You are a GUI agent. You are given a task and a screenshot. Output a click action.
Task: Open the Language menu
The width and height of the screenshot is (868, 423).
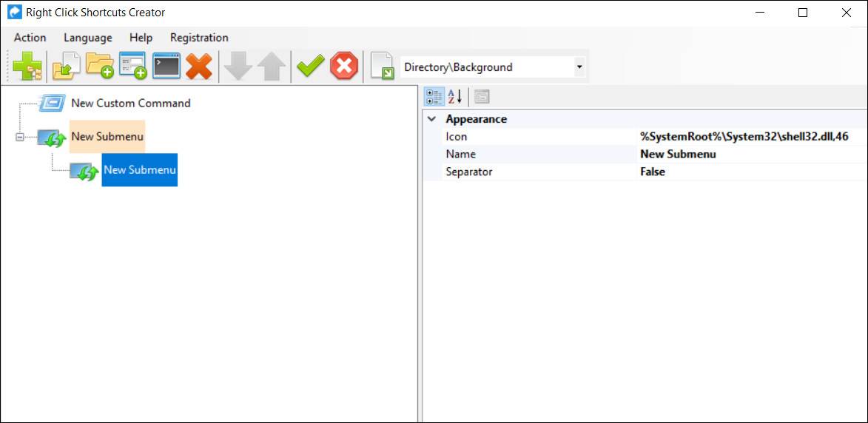pyautogui.click(x=88, y=38)
